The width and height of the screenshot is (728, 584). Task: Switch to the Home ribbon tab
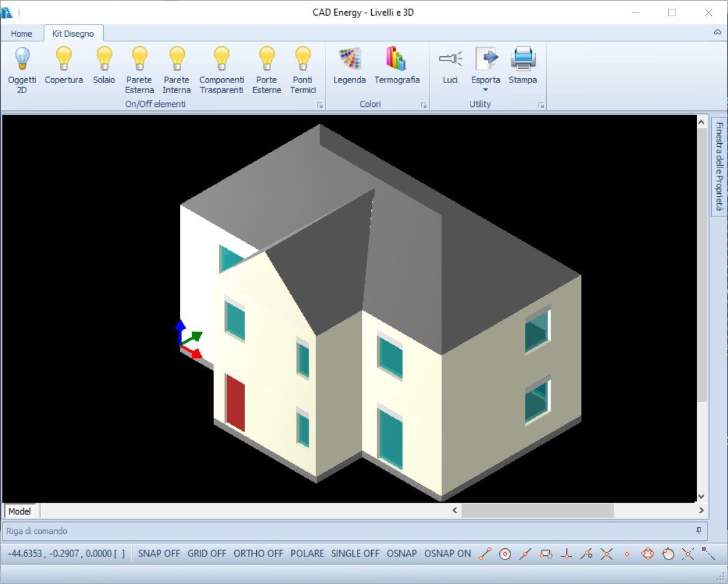(x=21, y=34)
